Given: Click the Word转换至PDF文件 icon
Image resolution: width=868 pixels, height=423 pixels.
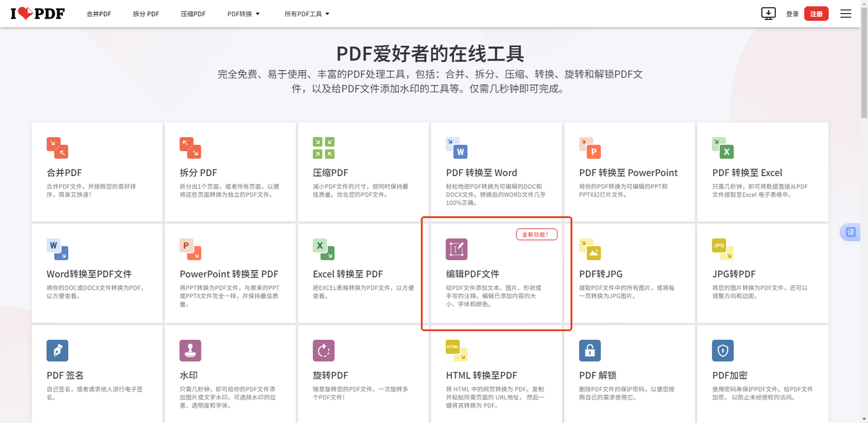Looking at the screenshot, I should 57,249.
